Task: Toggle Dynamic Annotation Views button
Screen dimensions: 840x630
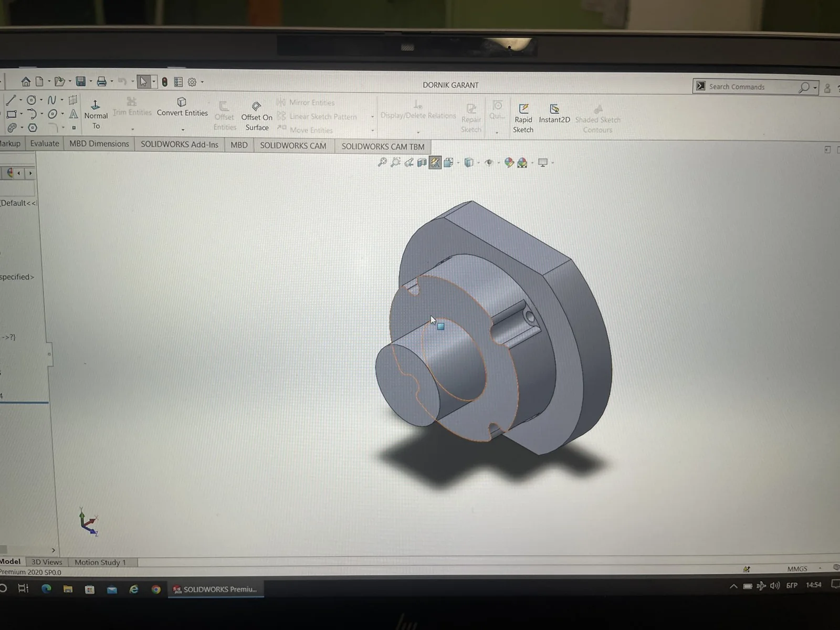Action: 435,162
